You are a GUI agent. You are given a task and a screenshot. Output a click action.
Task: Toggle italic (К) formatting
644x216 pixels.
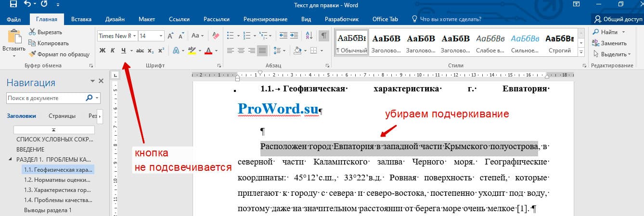113,51
